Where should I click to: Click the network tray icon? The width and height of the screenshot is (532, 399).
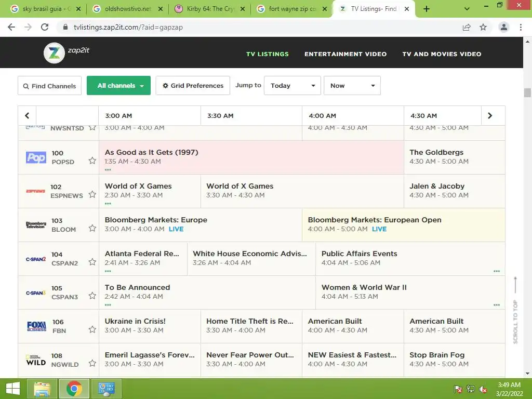pos(471,389)
